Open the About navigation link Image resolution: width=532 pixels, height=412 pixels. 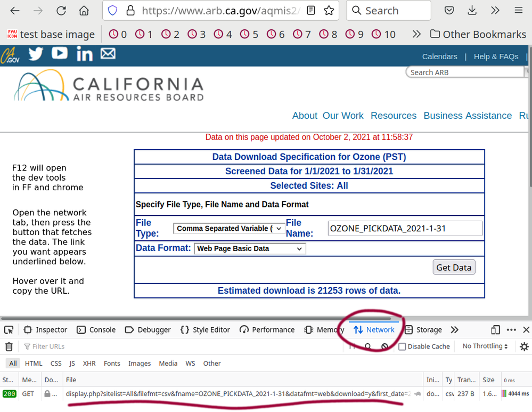point(305,116)
